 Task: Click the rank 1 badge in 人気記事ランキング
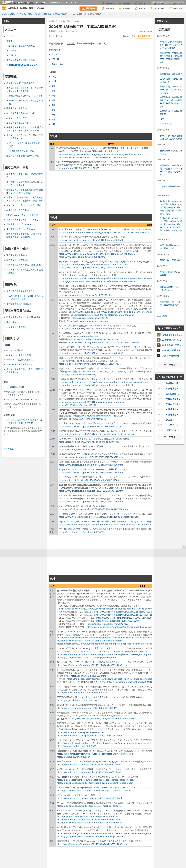(x=159, y=335)
